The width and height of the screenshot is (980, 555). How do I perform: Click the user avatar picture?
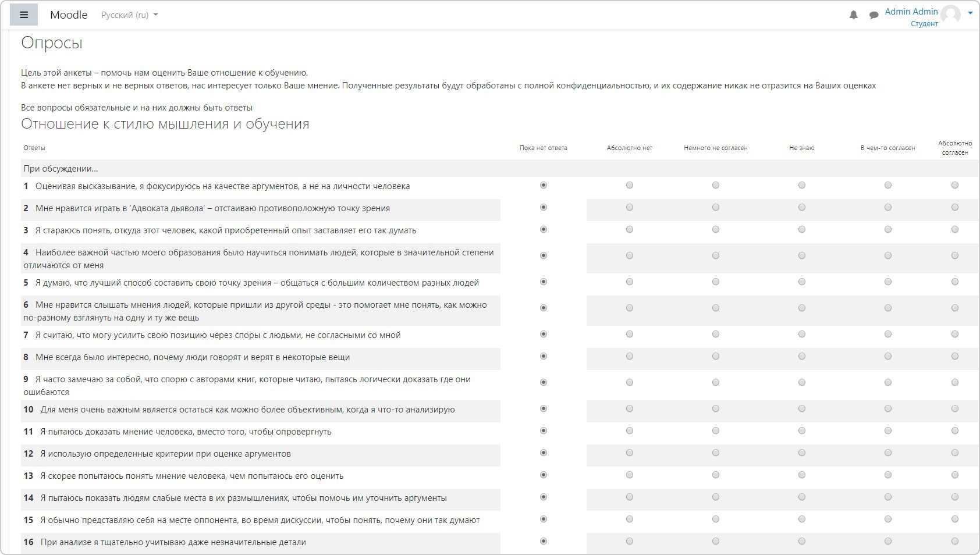(951, 15)
